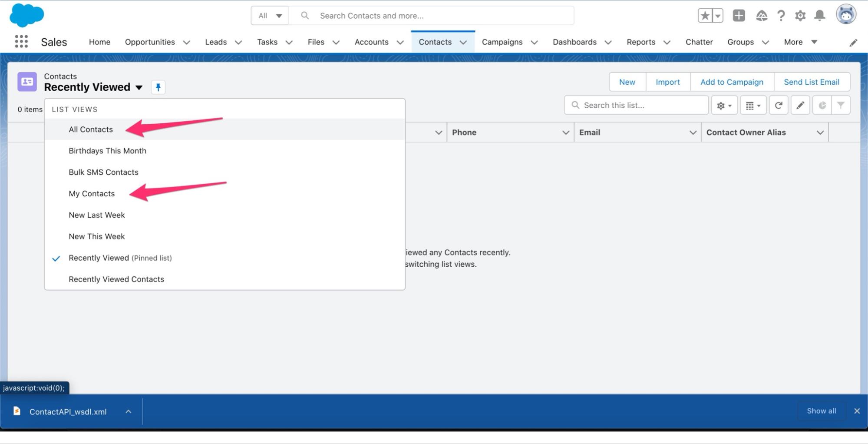Expand the Phone column options chevron
The height and width of the screenshot is (444, 868).
click(x=565, y=133)
